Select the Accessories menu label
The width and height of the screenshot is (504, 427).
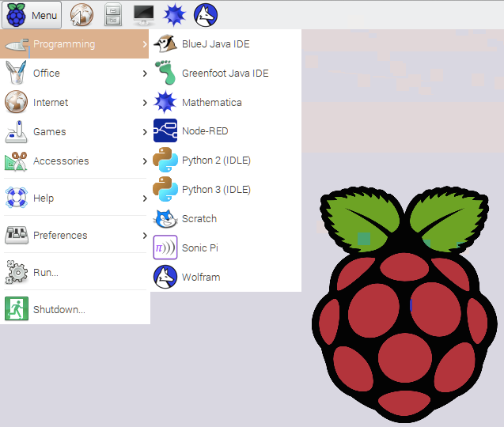(61, 161)
